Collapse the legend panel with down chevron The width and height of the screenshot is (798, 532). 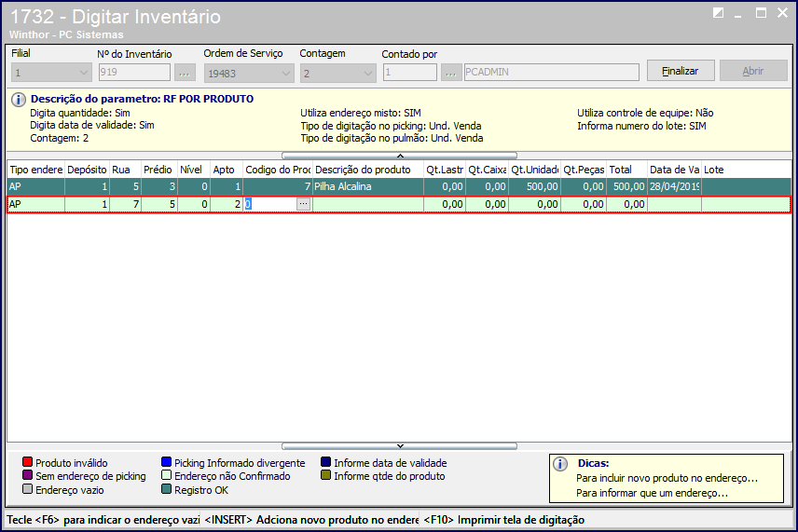click(x=400, y=446)
